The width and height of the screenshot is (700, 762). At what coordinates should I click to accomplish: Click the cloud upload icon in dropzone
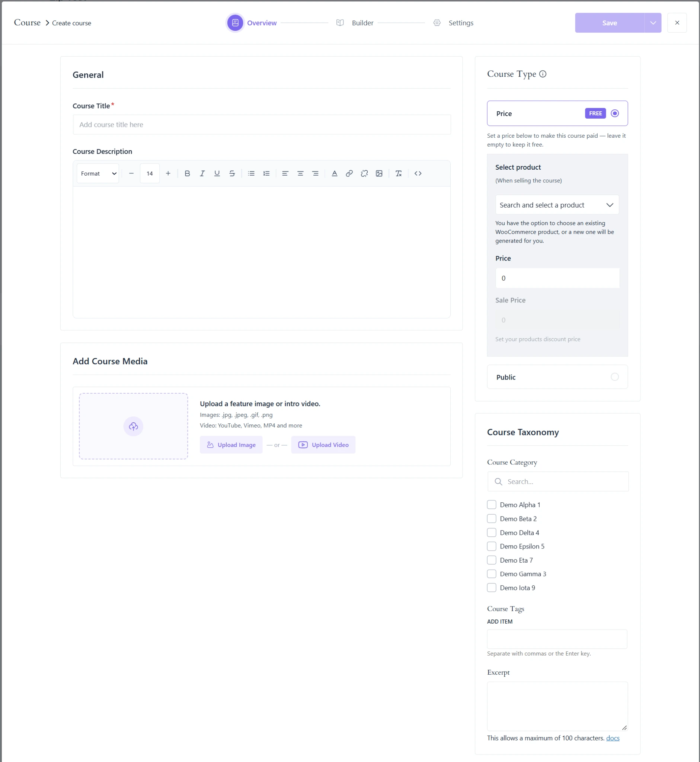(x=133, y=426)
